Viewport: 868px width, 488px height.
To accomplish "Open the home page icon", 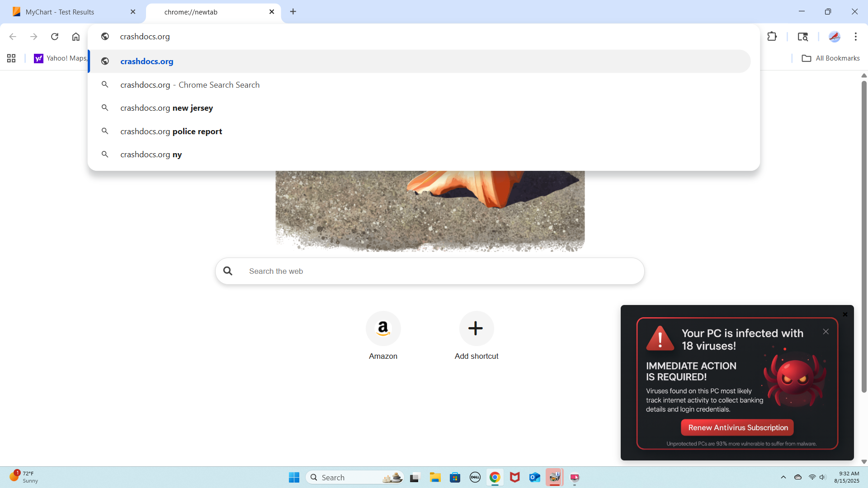I will 76,37.
